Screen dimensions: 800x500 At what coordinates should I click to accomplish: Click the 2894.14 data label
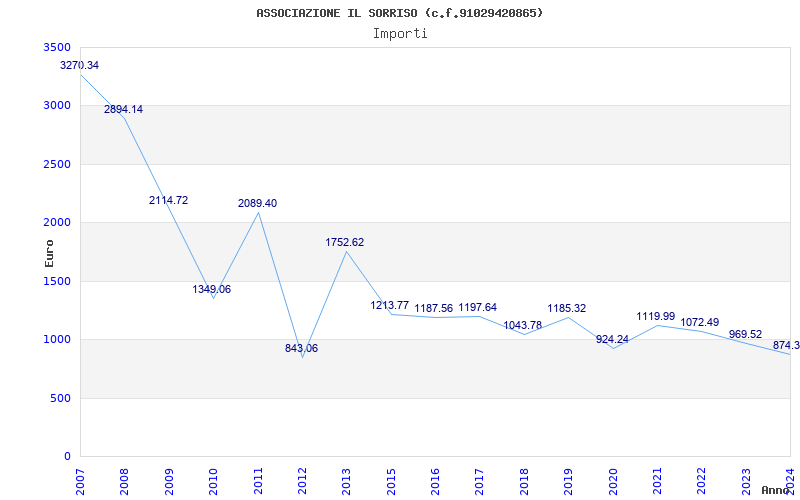(123, 109)
